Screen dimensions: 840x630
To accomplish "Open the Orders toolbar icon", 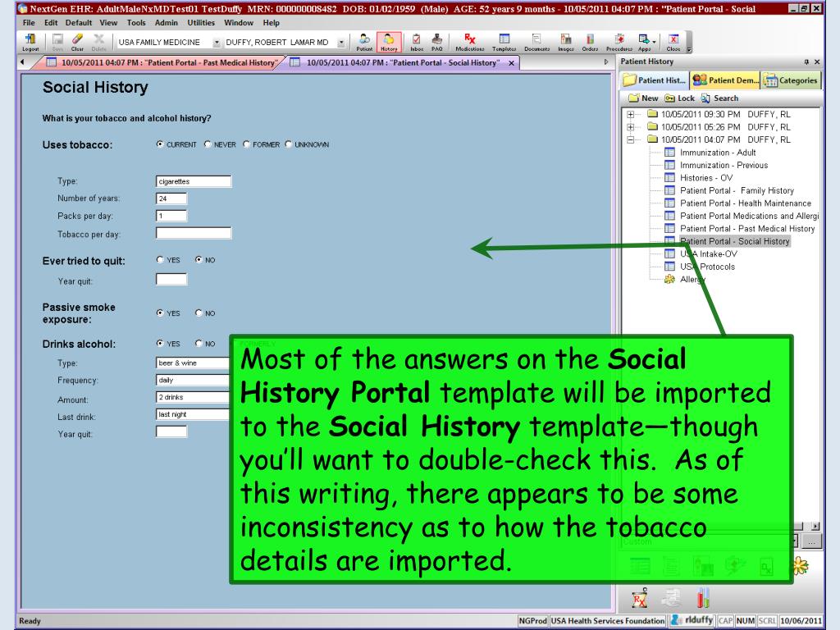I will point(590,42).
